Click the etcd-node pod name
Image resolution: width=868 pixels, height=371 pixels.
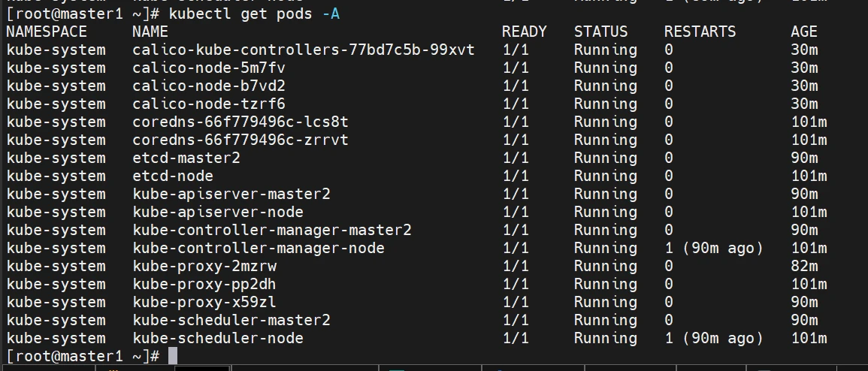(x=172, y=176)
